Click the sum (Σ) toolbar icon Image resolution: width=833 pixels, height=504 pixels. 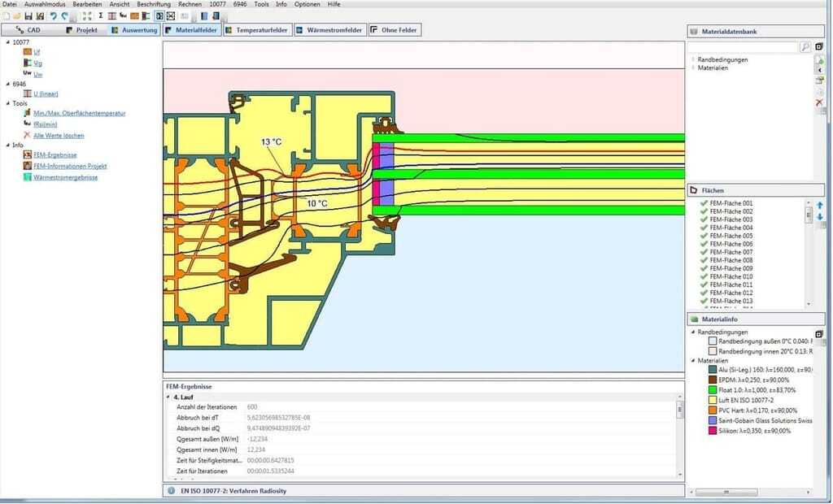pos(100,16)
